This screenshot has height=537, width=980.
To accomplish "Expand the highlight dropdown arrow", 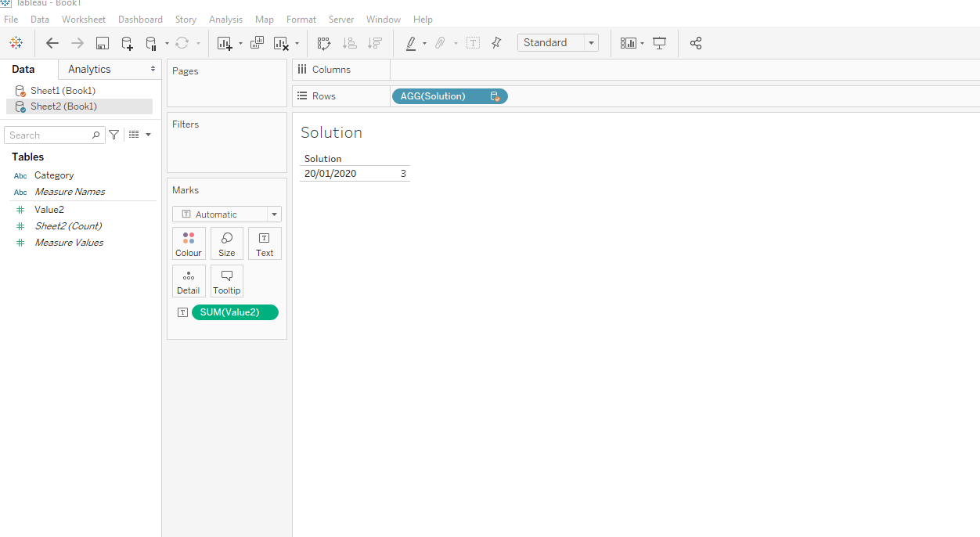I will click(x=424, y=43).
